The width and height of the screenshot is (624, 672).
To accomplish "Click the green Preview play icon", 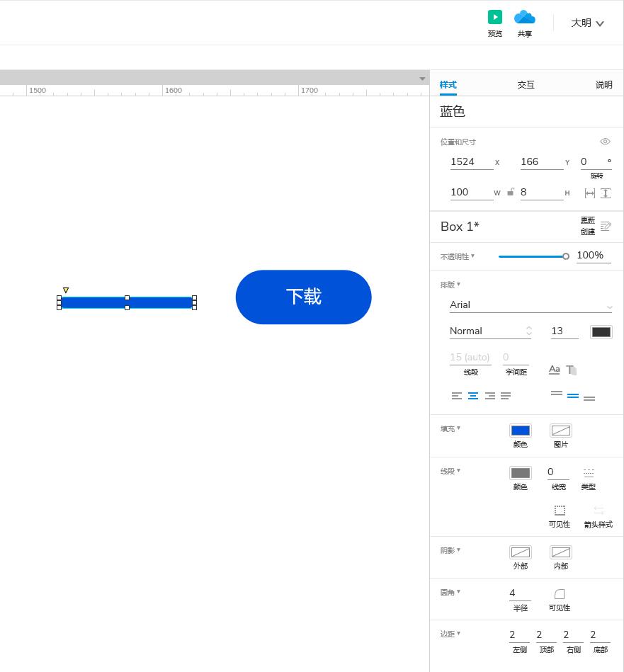I will (494, 17).
